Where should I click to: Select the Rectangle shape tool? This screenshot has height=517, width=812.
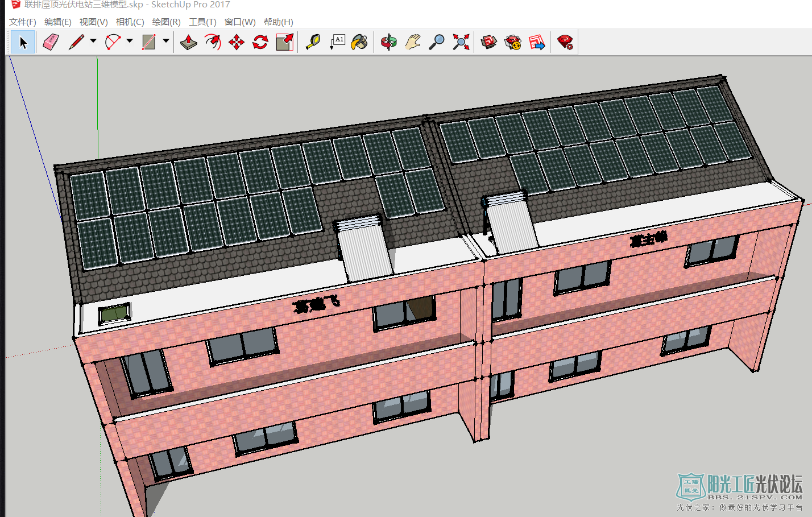(148, 42)
